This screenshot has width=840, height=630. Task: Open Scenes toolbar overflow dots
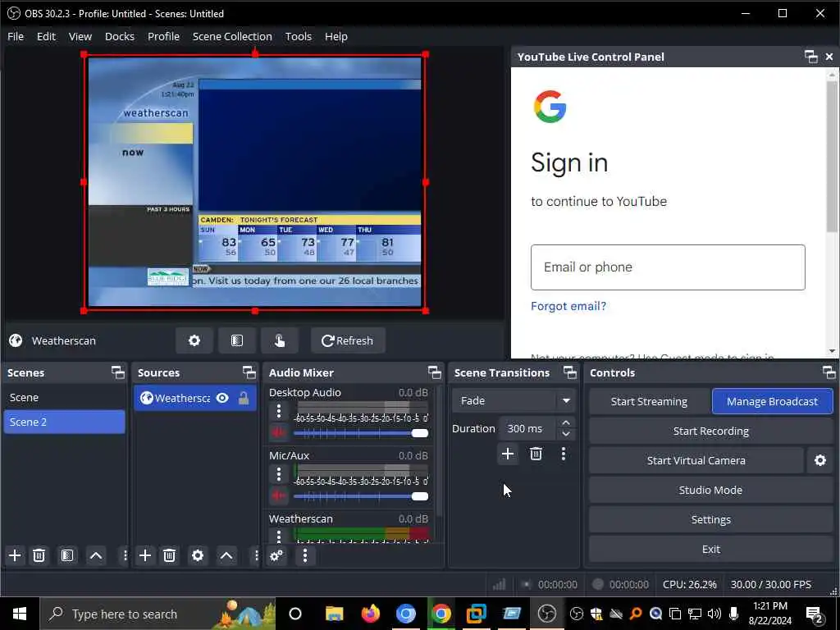pyautogui.click(x=125, y=555)
